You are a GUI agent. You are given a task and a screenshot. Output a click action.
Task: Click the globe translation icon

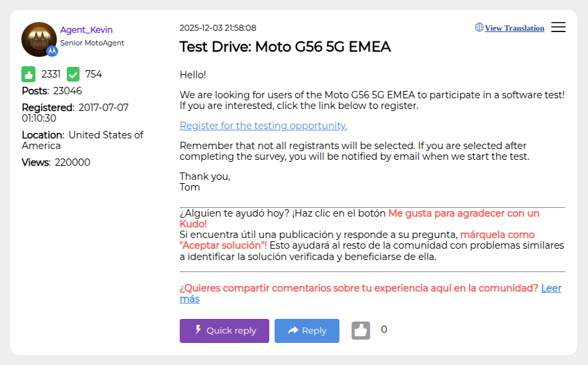(x=479, y=27)
